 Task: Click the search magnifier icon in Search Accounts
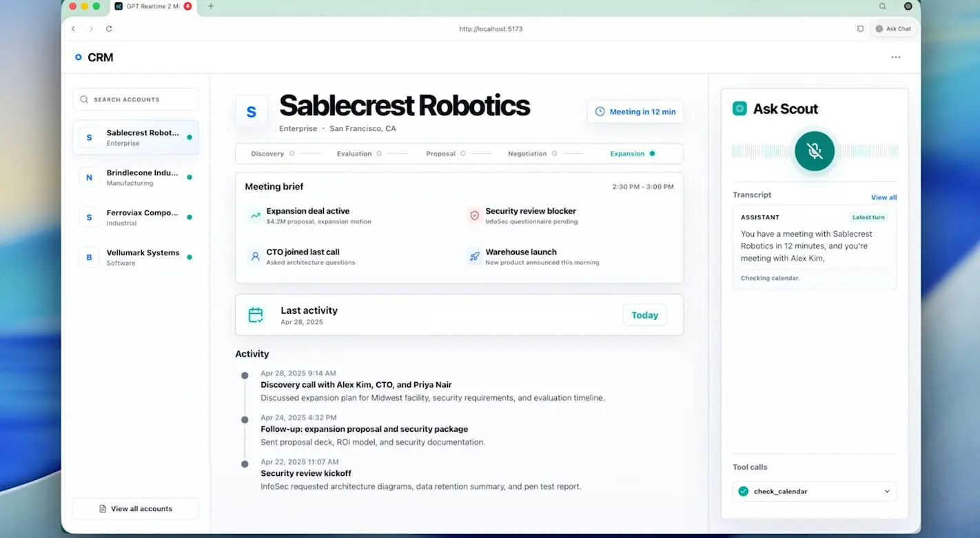84,99
